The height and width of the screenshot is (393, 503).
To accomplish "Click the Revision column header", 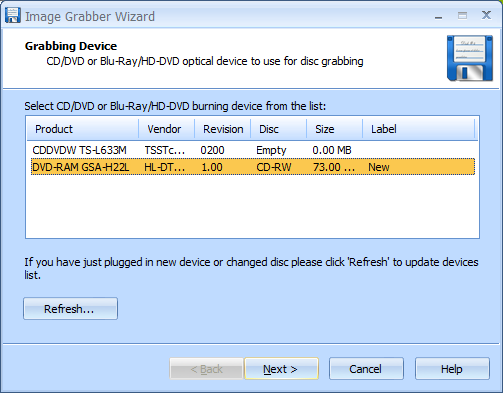I will click(222, 129).
